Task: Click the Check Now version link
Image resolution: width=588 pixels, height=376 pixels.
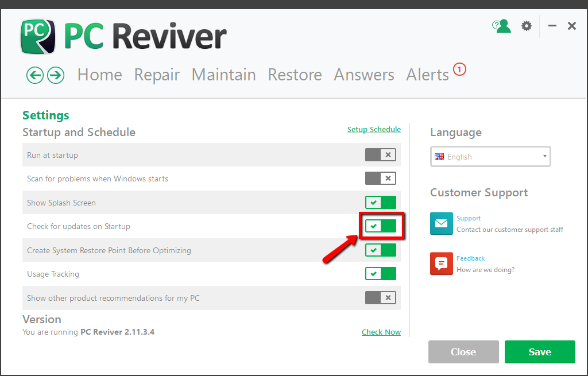Action: point(381,332)
